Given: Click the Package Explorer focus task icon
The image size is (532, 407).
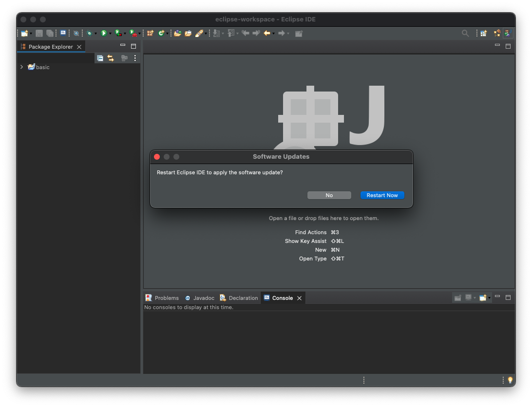Looking at the screenshot, I should [x=124, y=58].
